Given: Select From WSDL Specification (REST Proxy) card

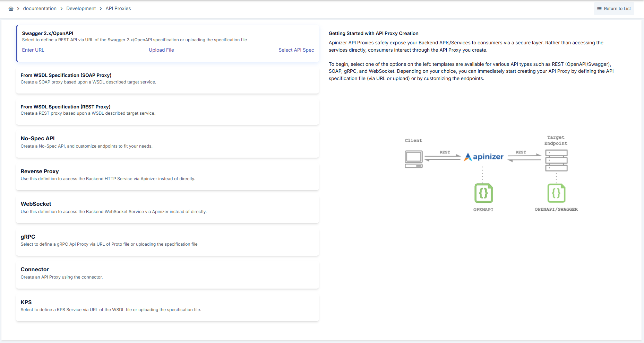Looking at the screenshot, I should [x=168, y=112].
